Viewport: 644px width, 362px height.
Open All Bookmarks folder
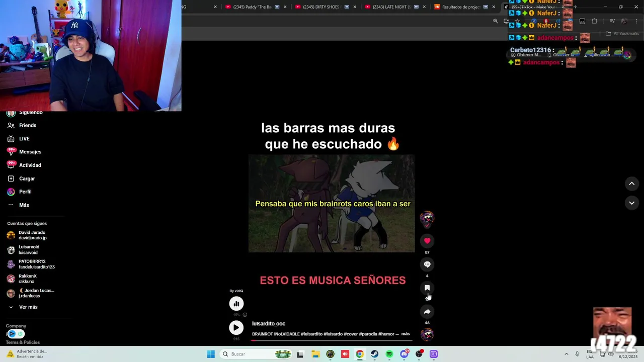[622, 34]
